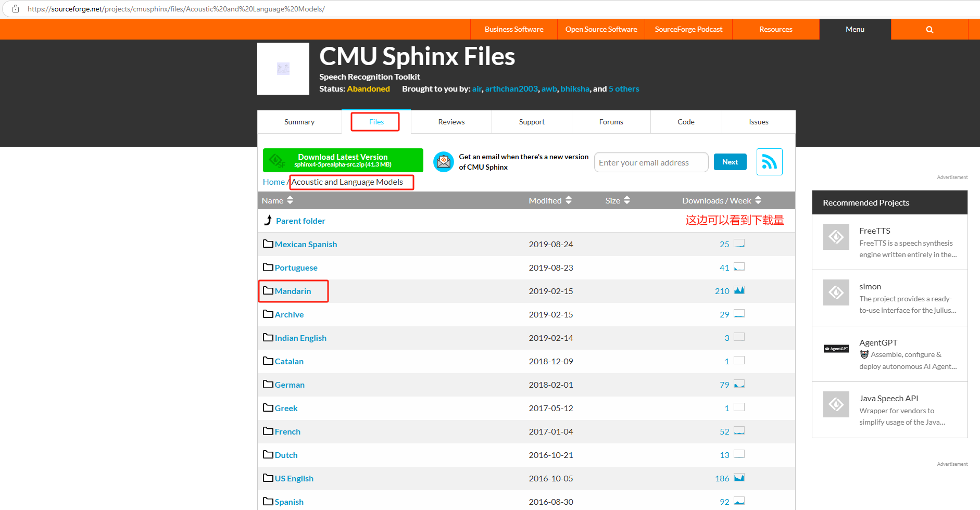
Task: Open the US English folder link
Action: click(294, 478)
